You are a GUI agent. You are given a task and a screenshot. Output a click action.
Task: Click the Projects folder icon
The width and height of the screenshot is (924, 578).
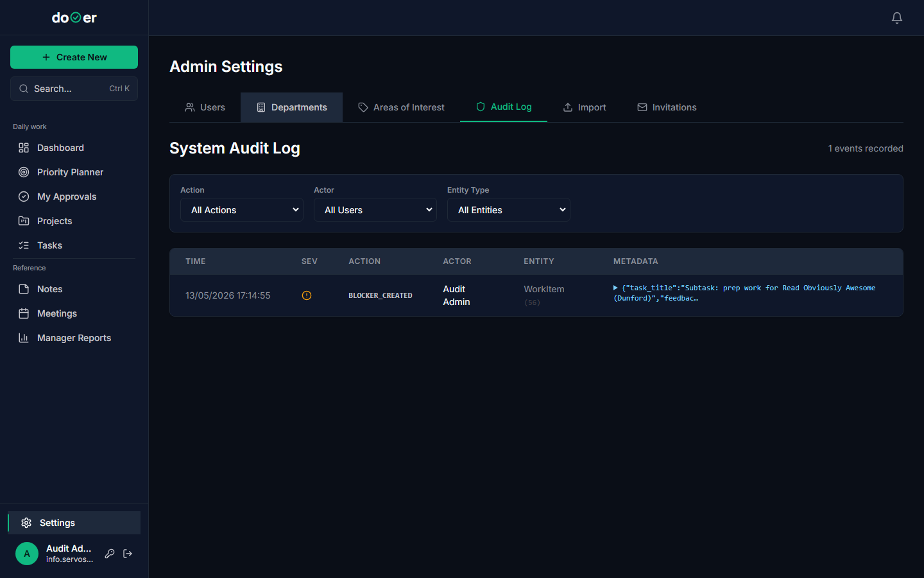click(24, 221)
